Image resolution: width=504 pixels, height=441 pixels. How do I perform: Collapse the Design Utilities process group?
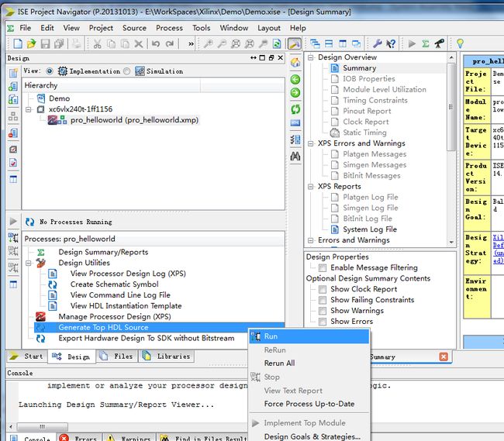[x=29, y=263]
